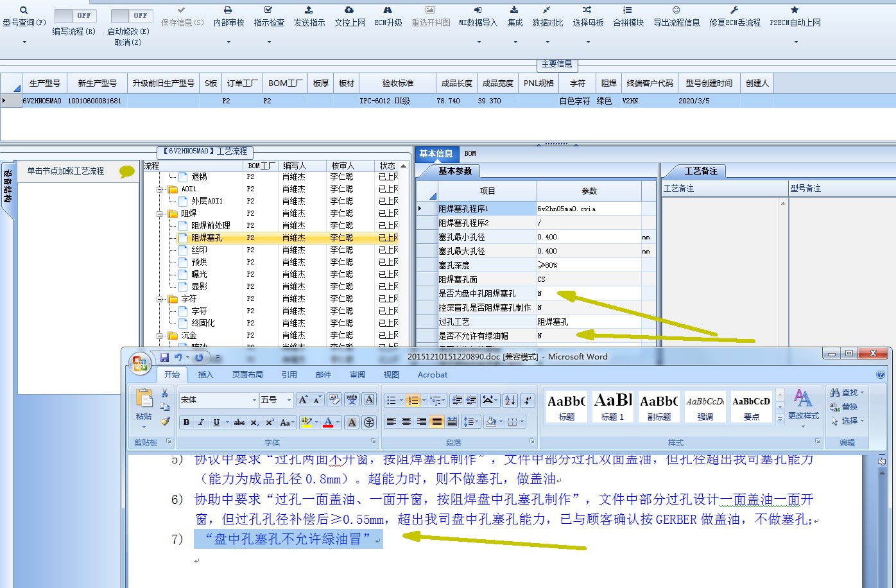Image resolution: width=896 pixels, height=588 pixels.
Task: Click the 6V2HN05MA0 production model cell
Action: 42,101
